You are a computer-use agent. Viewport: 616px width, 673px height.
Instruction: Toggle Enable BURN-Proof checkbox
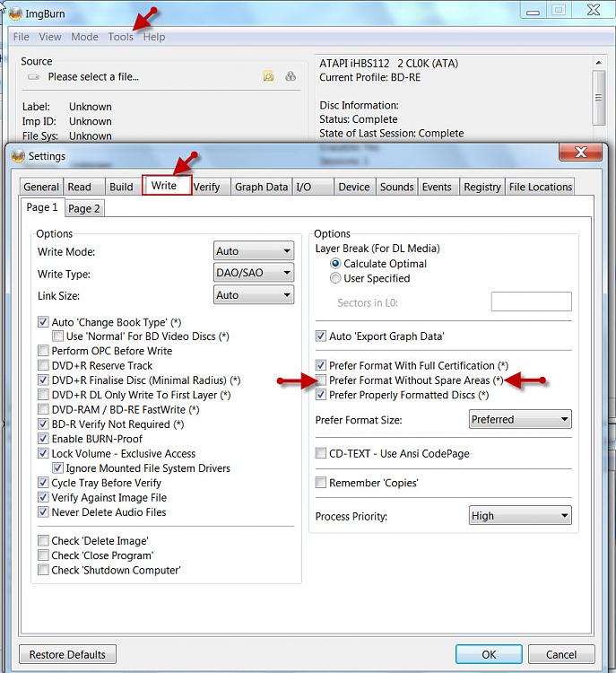[43, 439]
